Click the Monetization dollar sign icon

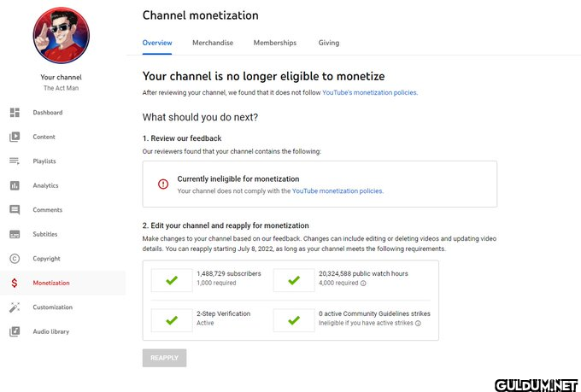tap(15, 283)
